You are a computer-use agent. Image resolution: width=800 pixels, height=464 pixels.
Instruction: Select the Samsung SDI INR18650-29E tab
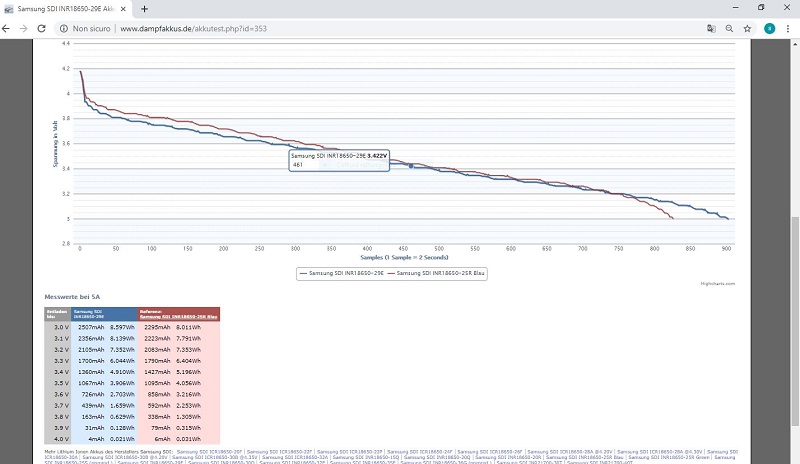65,9
